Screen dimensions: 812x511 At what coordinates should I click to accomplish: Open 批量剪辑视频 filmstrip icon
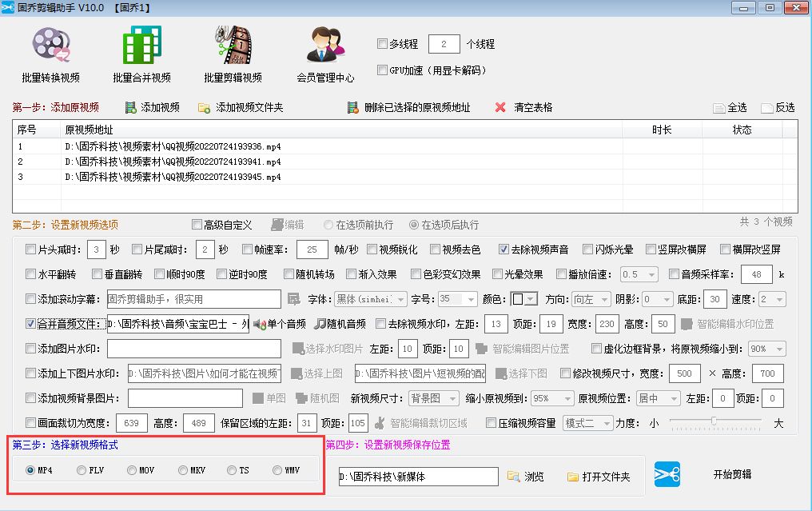click(x=233, y=45)
